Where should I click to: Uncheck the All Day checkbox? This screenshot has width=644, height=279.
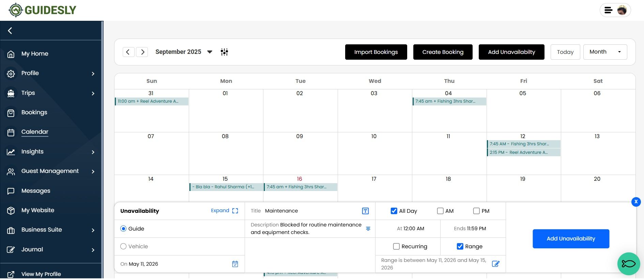(x=394, y=211)
